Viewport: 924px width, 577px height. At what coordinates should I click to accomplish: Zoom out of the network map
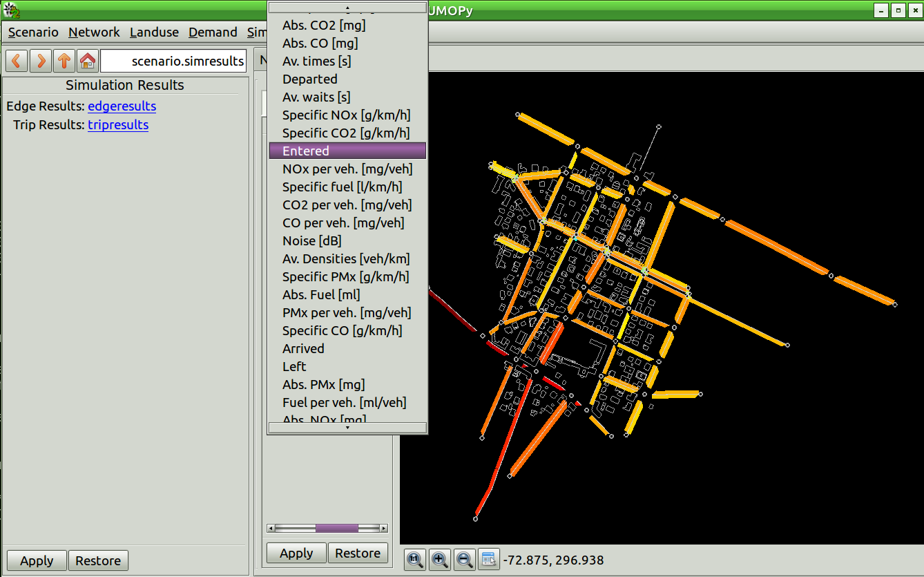click(x=464, y=560)
